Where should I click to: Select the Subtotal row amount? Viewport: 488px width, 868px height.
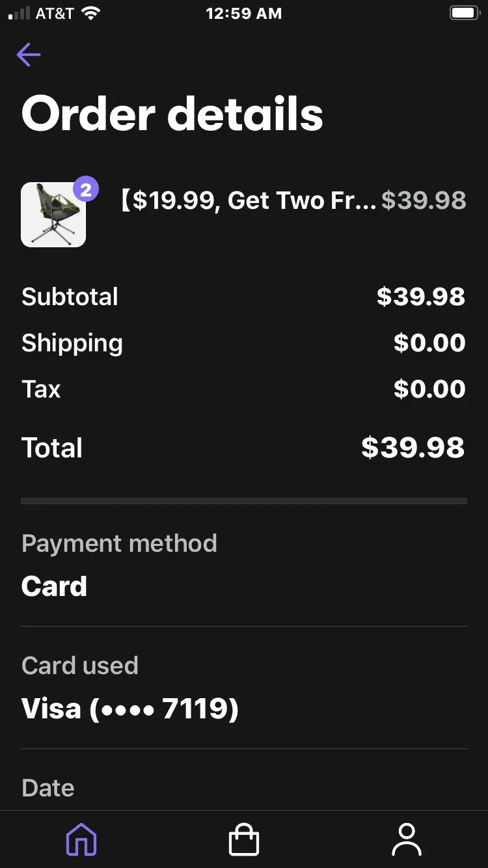421,297
